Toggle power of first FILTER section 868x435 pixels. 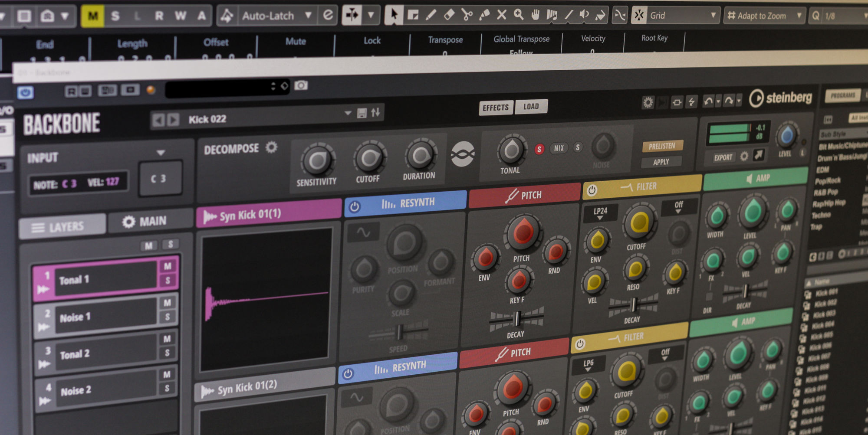[592, 190]
